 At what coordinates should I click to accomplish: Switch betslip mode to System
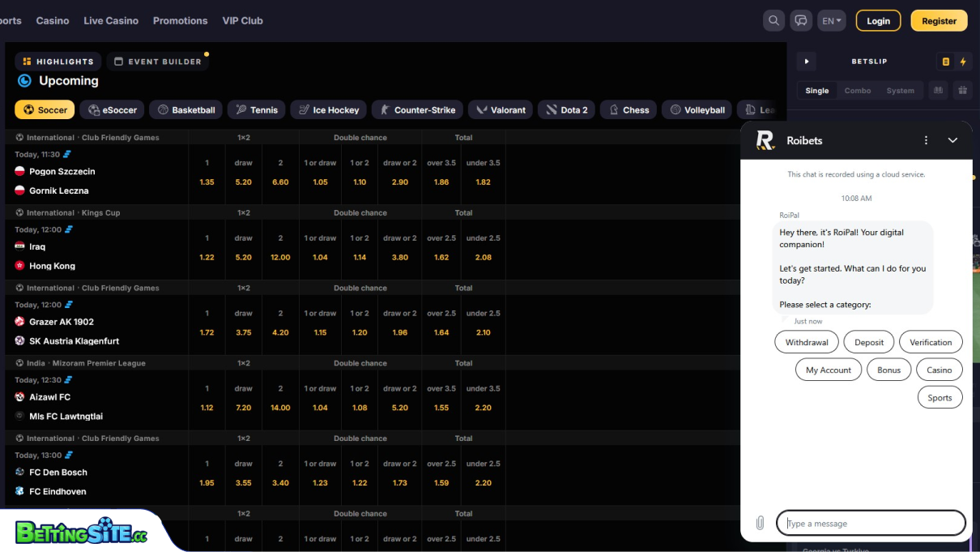[x=900, y=91]
